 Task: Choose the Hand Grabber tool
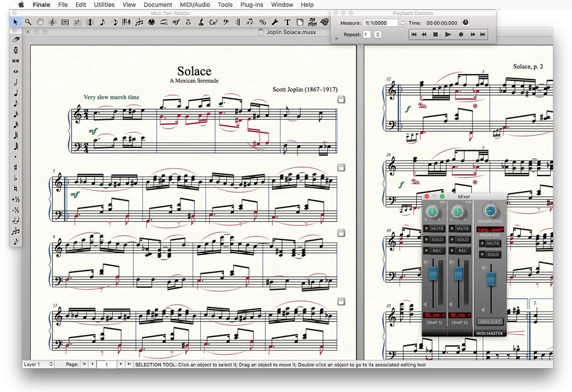coord(40,22)
